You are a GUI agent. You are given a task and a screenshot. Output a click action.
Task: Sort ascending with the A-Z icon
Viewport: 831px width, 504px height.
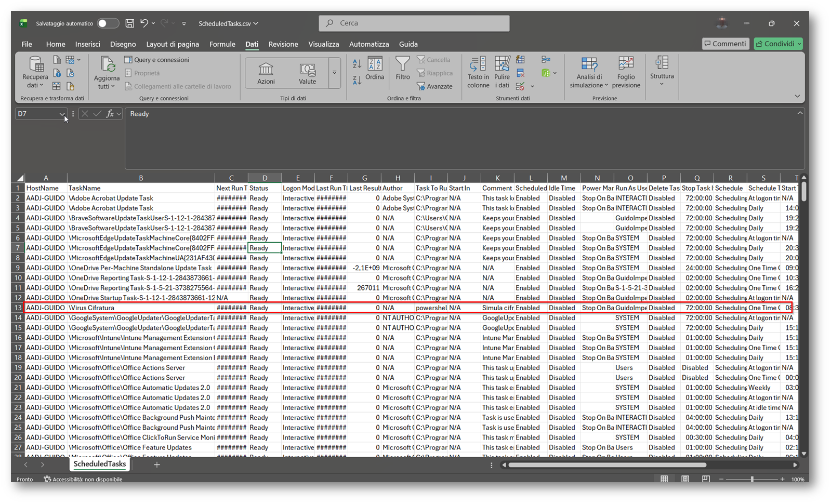tap(357, 63)
